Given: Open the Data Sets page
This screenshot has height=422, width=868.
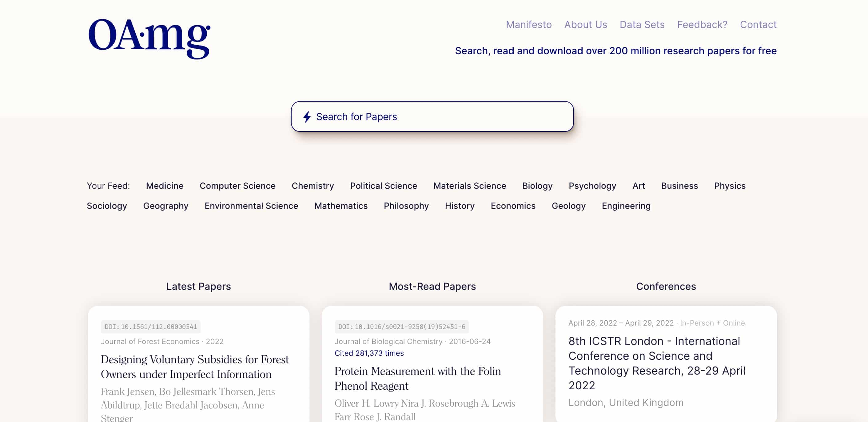Looking at the screenshot, I should point(642,24).
